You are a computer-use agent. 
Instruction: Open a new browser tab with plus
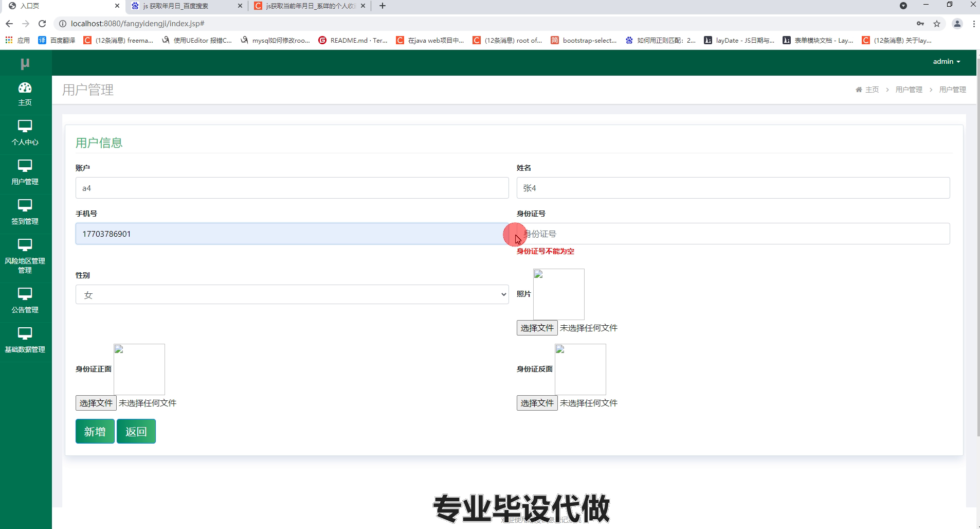382,6
